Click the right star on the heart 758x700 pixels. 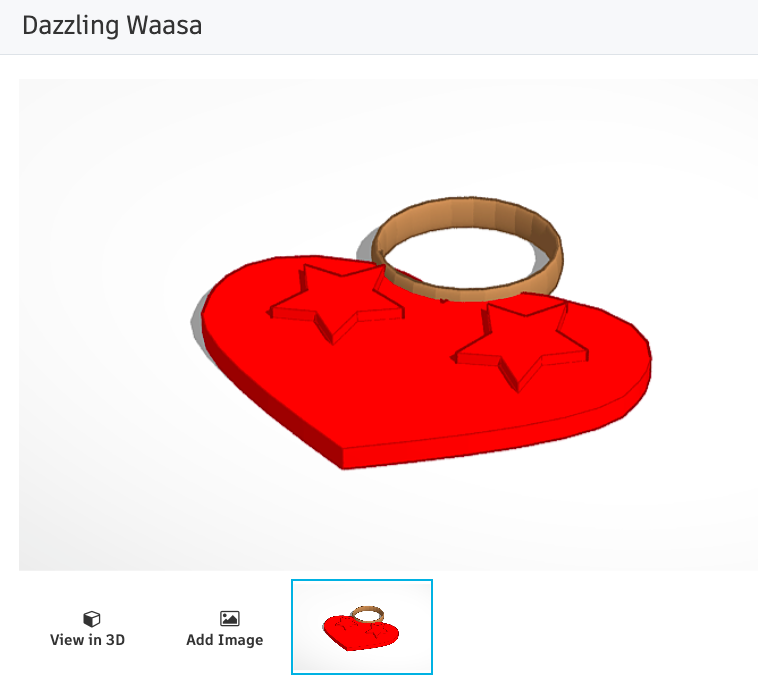click(x=521, y=343)
